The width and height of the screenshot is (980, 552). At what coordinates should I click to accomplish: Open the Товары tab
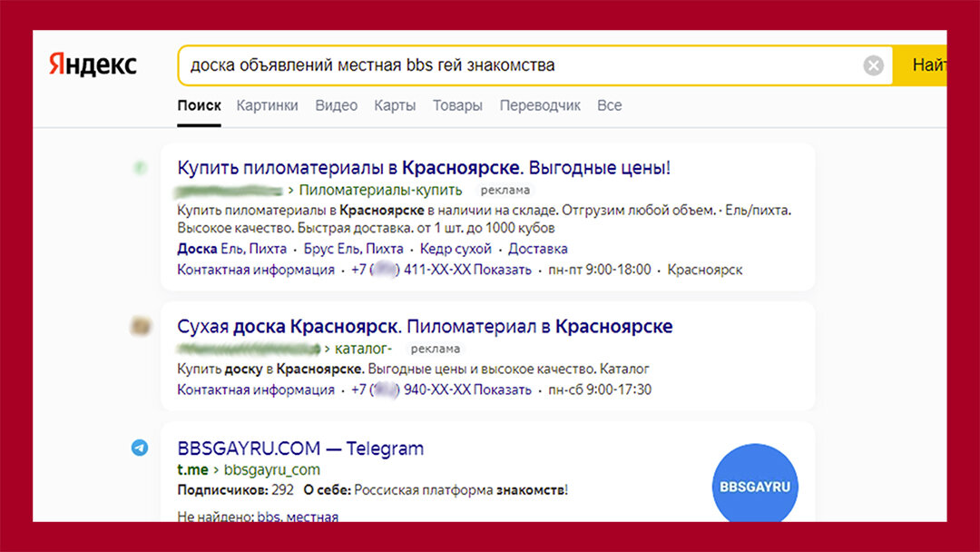[457, 105]
